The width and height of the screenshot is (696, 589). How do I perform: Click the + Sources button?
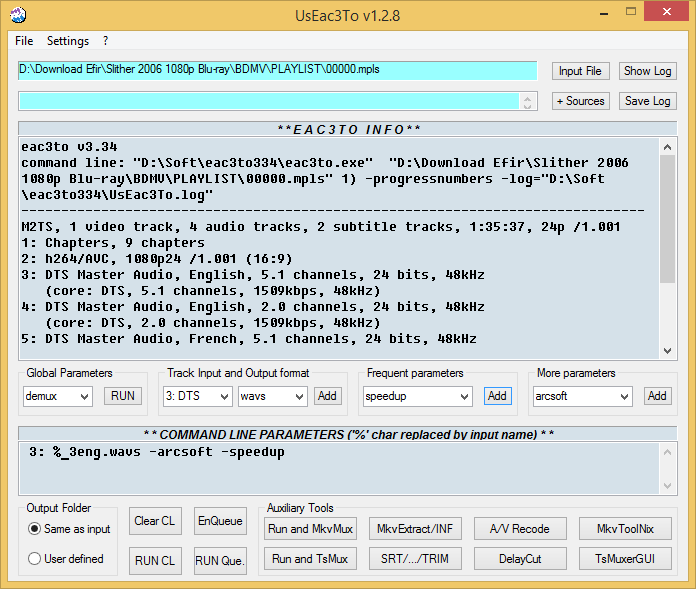(x=581, y=101)
